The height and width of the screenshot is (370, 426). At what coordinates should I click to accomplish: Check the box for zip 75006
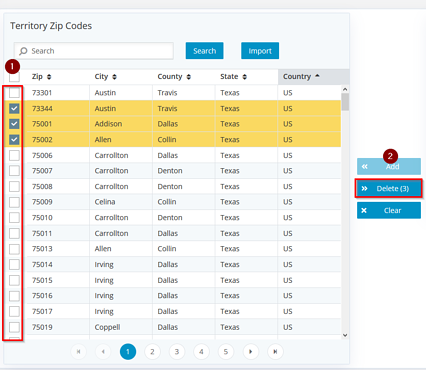(x=14, y=155)
